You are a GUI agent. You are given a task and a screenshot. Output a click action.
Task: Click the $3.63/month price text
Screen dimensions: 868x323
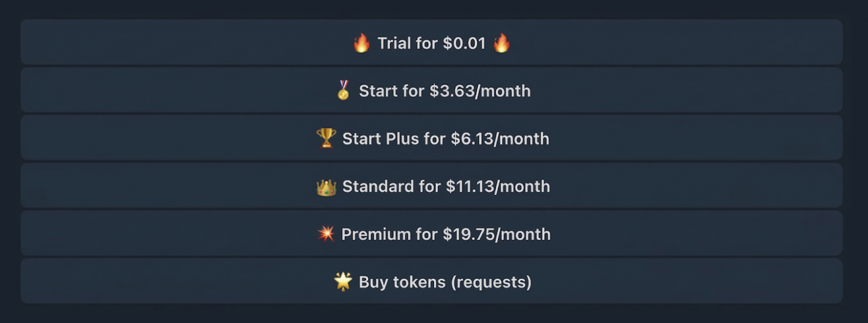pos(480,91)
